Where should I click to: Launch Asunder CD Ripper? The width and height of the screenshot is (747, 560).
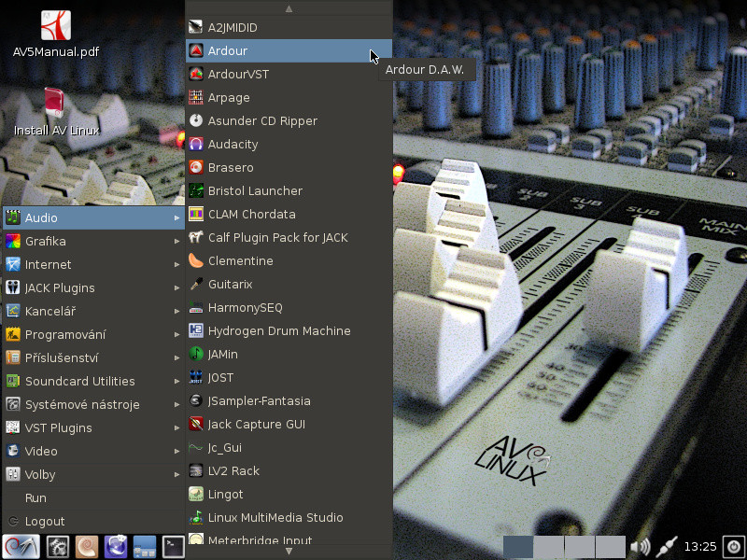pos(289,120)
